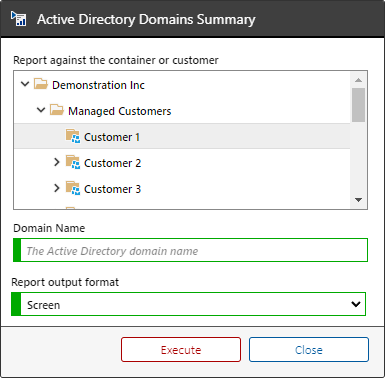Screen dimensions: 385x378
Task: Click the Customer 3 folder icon
Action: coord(73,188)
